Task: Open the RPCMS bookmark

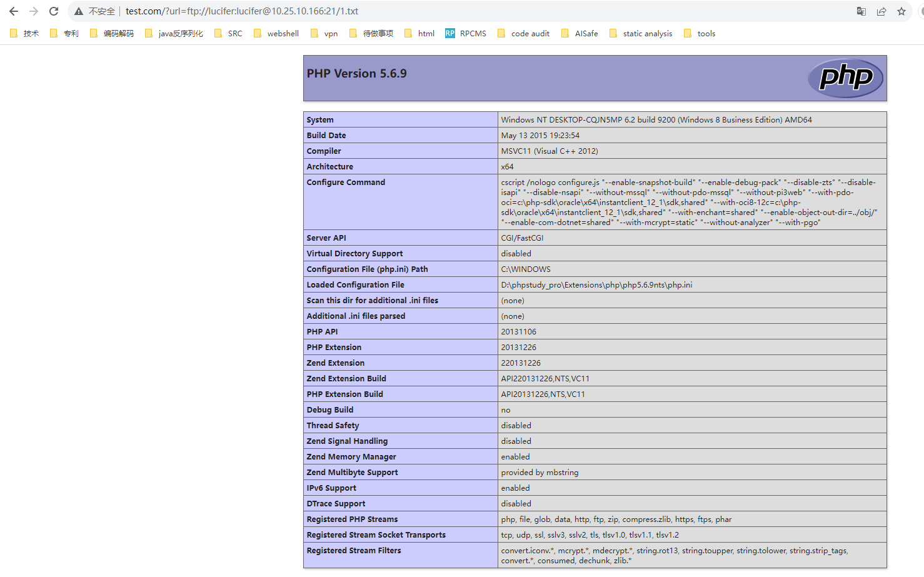Action: pyautogui.click(x=466, y=34)
